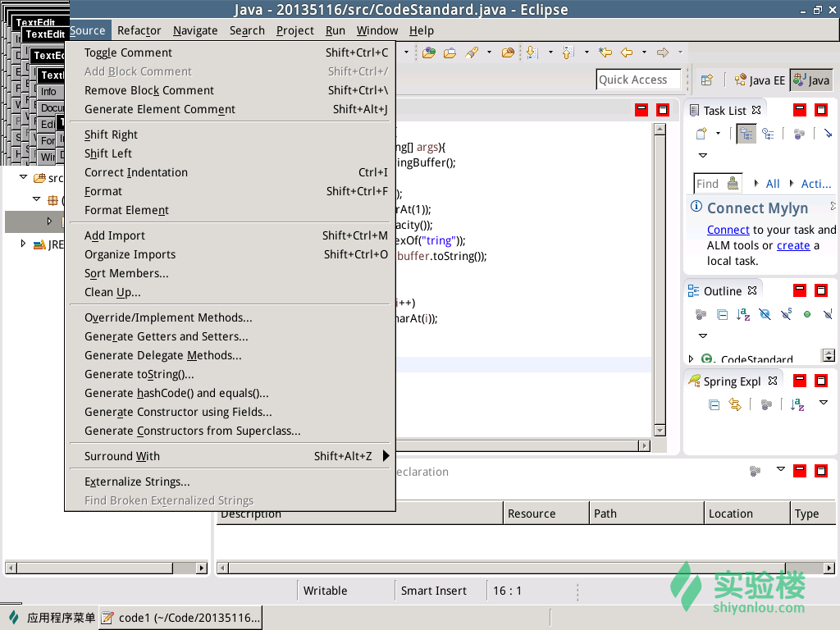The height and width of the screenshot is (630, 840).
Task: Click the Open Perspective icon
Action: (707, 80)
